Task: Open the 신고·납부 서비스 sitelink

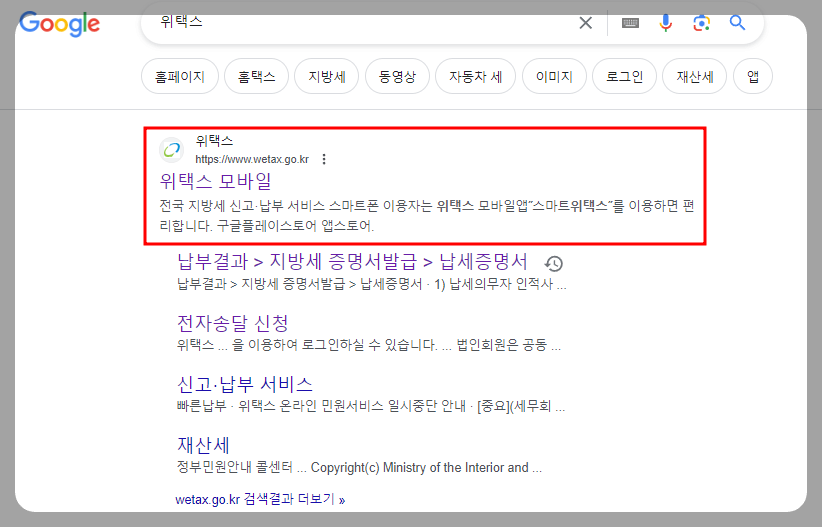Action: tap(245, 384)
